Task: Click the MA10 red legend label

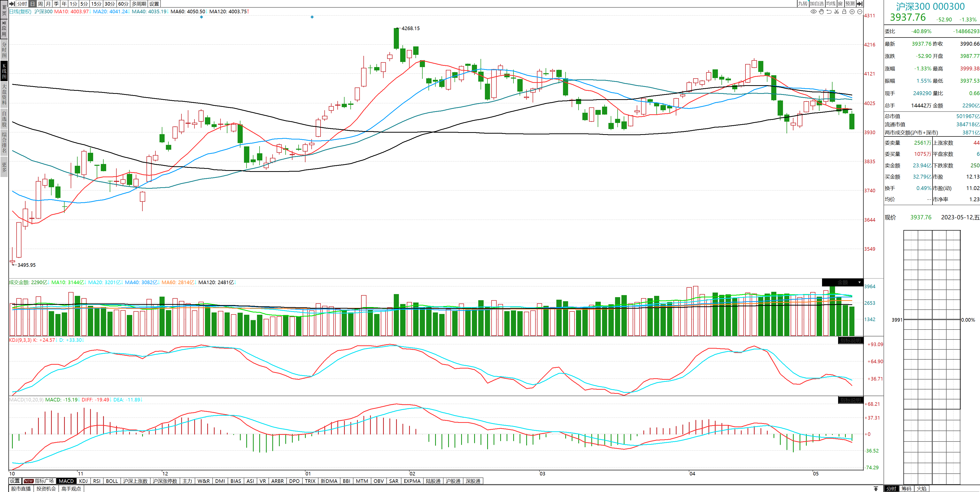Action: click(71, 11)
